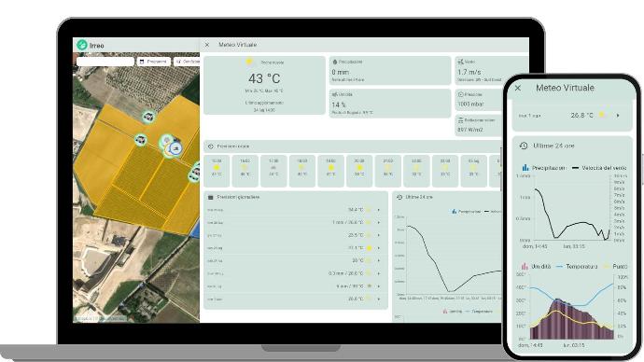This screenshot has width=644, height=362.
Task: Click the wind icon in the 1.7 m/s card
Action: click(x=461, y=62)
